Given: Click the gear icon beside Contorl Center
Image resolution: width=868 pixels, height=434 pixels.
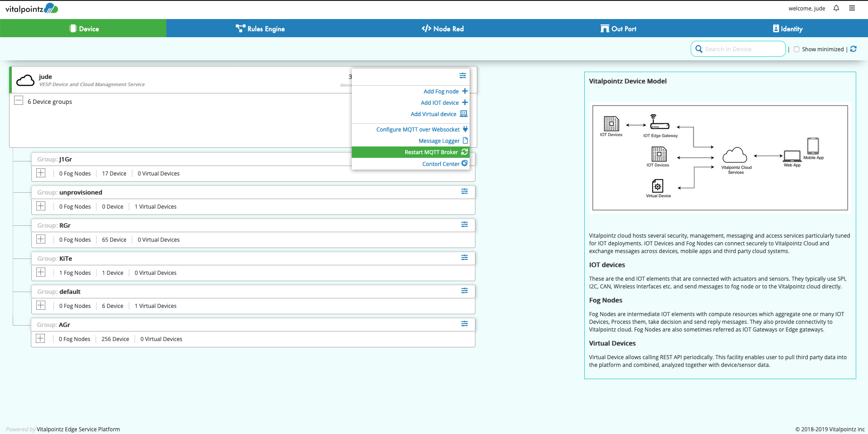Looking at the screenshot, I should point(465,163).
